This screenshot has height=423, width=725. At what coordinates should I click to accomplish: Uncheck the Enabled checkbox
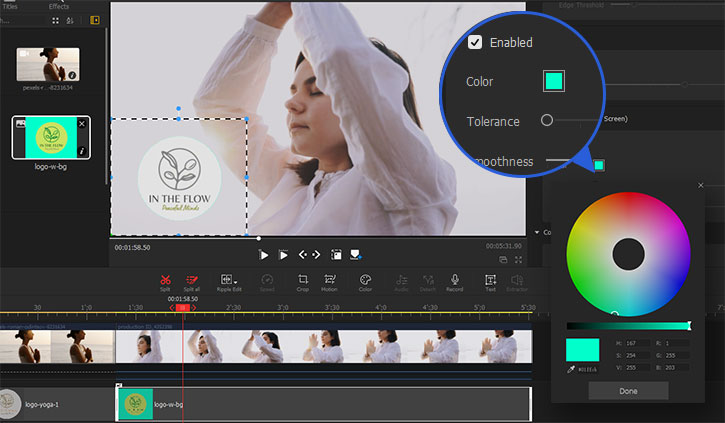coord(475,42)
